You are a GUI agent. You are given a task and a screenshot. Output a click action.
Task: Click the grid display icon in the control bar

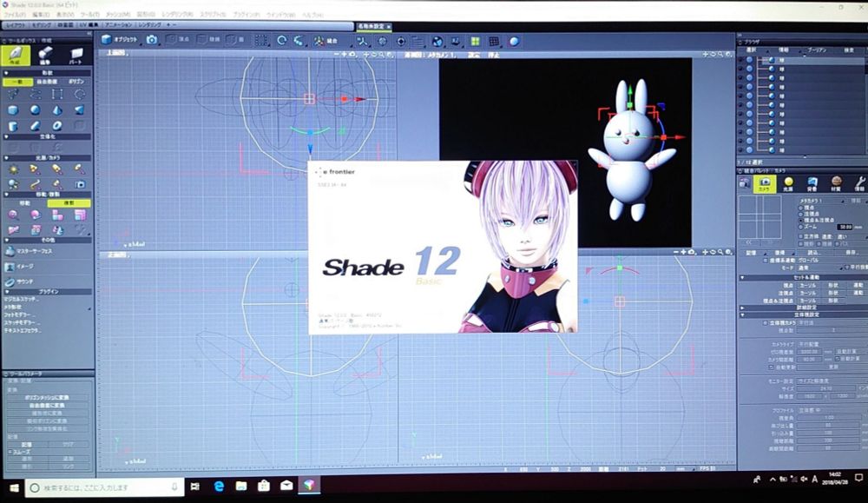click(x=495, y=41)
